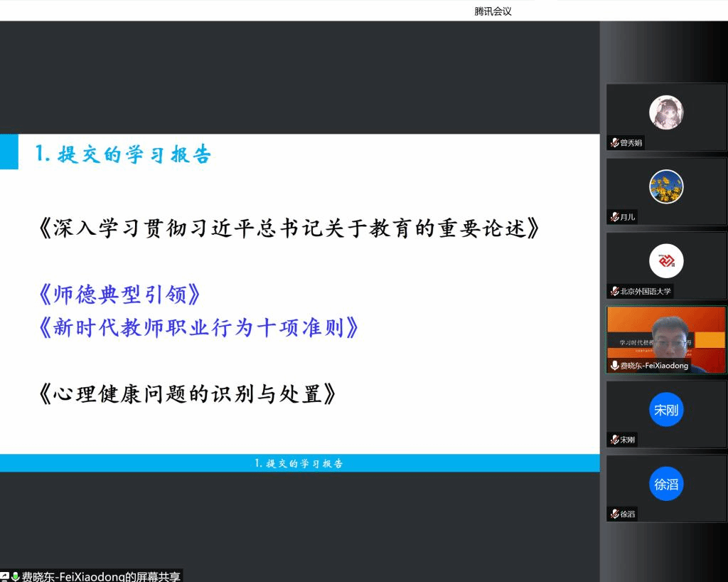Click green microphone icon in screen share label
Image resolution: width=728 pixels, height=582 pixels.
tap(15, 576)
